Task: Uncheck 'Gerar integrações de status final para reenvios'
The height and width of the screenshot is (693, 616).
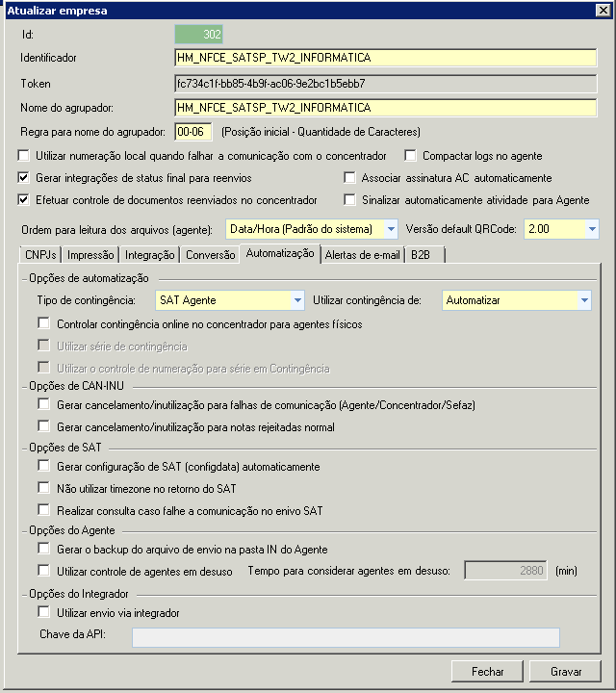Action: click(x=24, y=178)
